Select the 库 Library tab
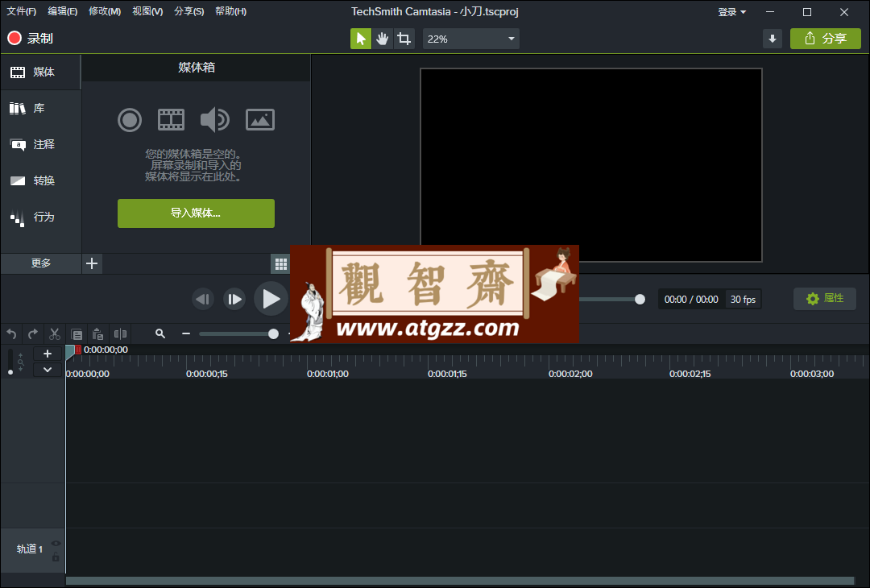Screen dimensions: 870x588 pos(40,108)
